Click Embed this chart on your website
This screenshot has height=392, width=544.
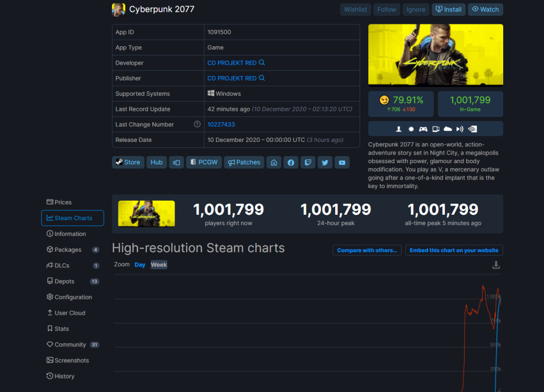tap(454, 250)
